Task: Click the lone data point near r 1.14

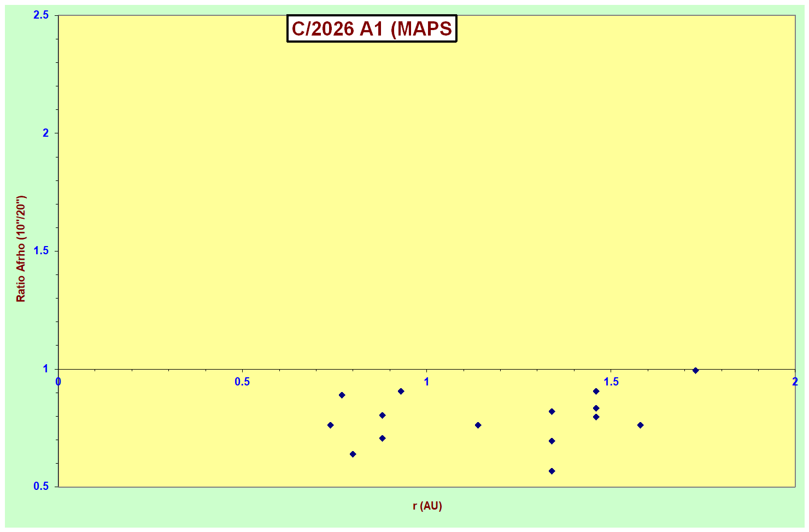Action: point(478,425)
